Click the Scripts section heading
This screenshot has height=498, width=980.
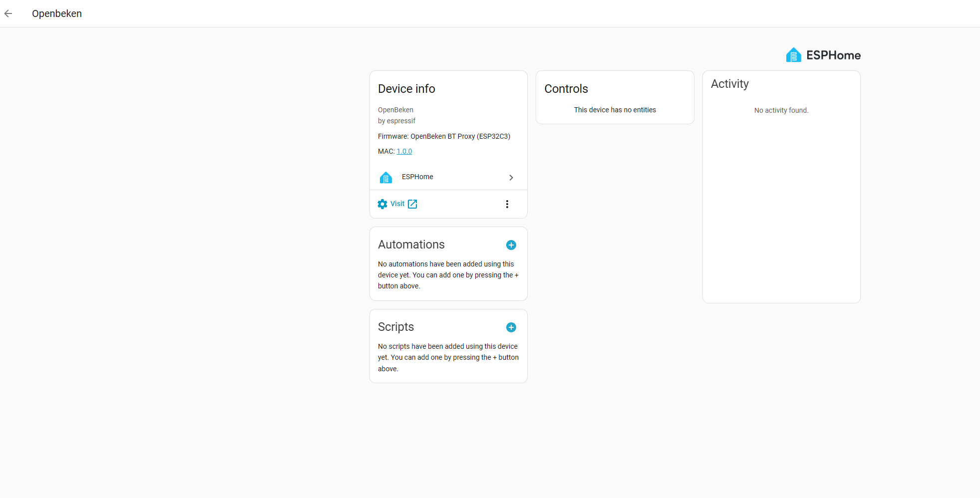396,327
